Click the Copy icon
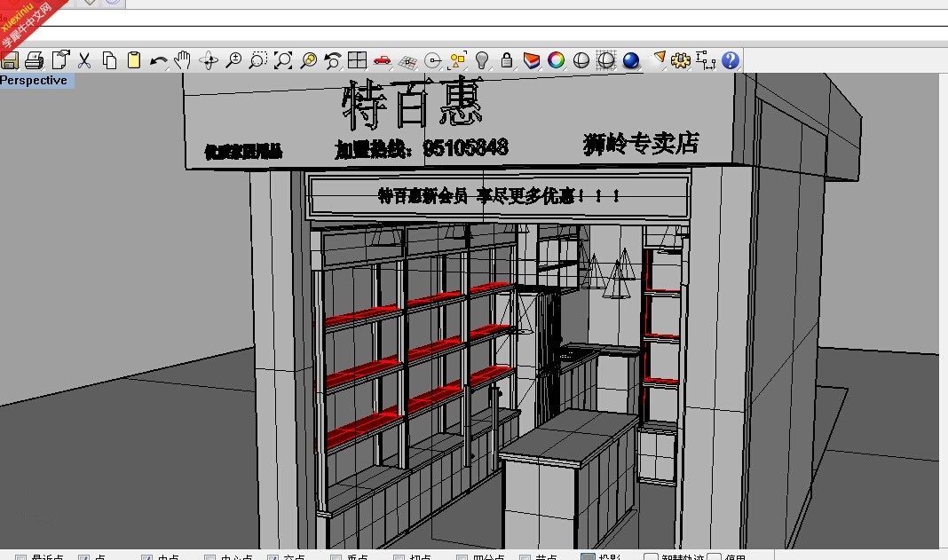 [x=109, y=60]
